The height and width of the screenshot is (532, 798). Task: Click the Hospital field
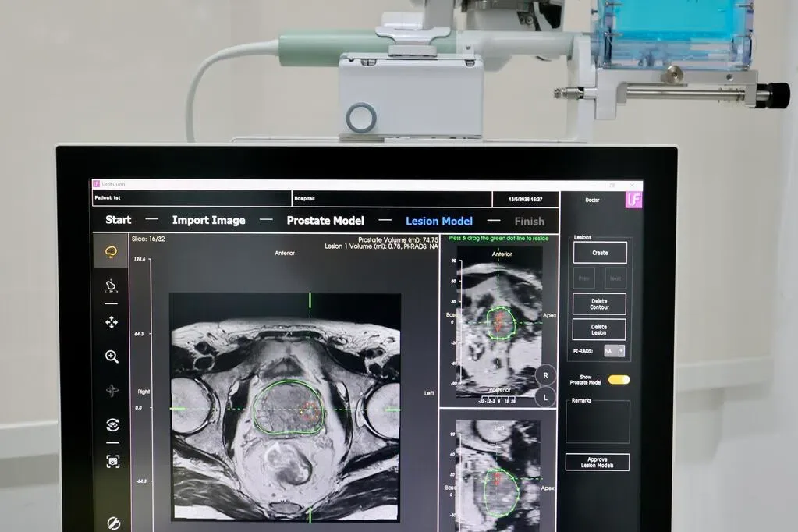click(392, 199)
